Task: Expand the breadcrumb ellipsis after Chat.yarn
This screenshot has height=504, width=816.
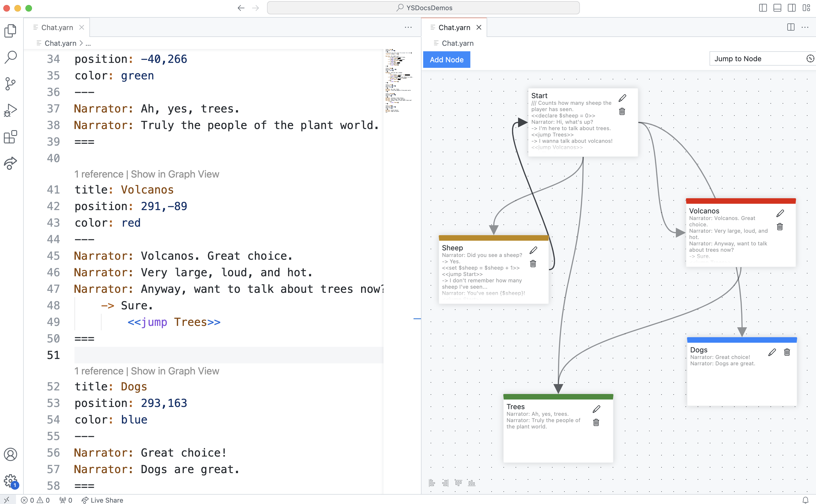Action: 88,43
